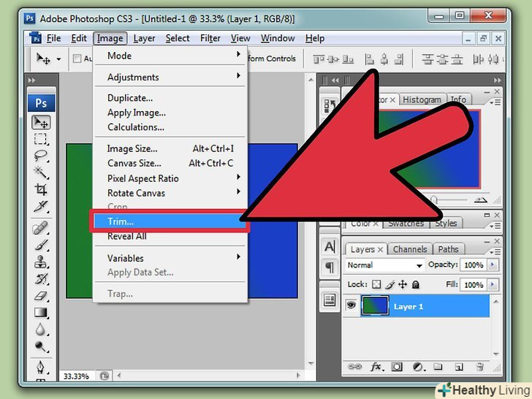Click the 33.33% zoom field
Viewport: 532px width, 399px height.
[76, 376]
